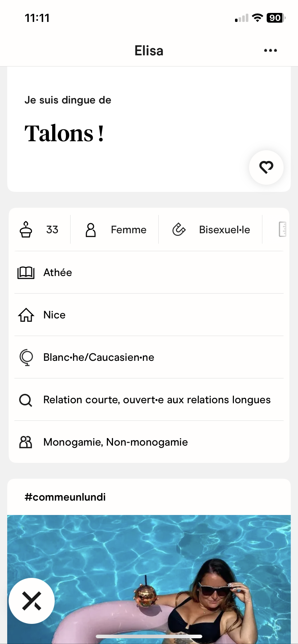Tap the house location icon
Screen dimensions: 298x644
[26, 315]
